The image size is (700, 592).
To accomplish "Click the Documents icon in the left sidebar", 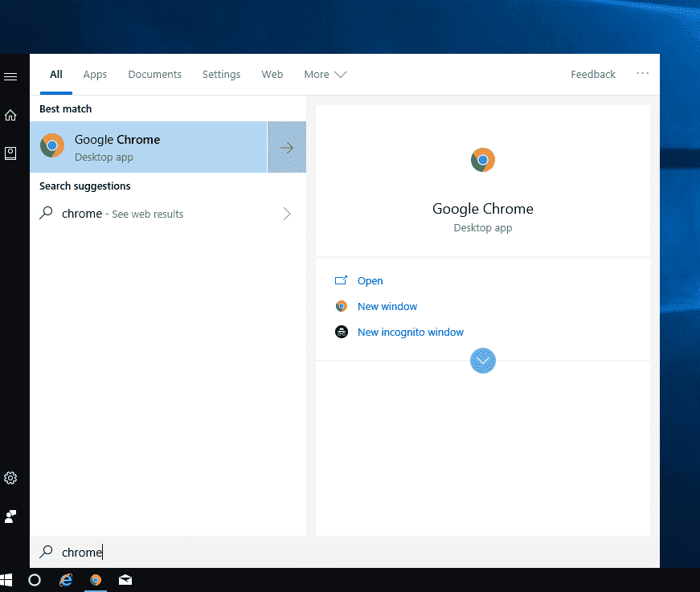I will click(10, 153).
